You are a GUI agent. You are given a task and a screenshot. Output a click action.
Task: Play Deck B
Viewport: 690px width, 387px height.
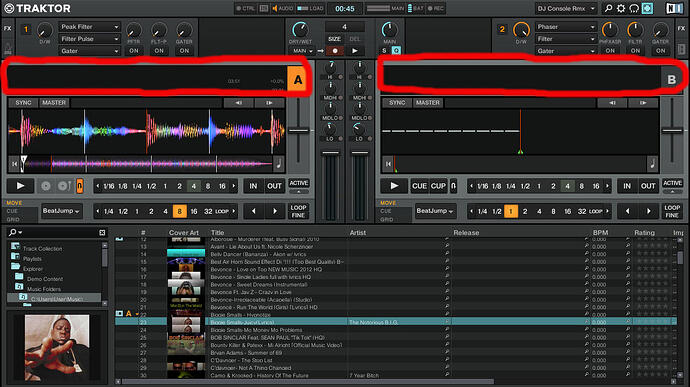point(394,186)
